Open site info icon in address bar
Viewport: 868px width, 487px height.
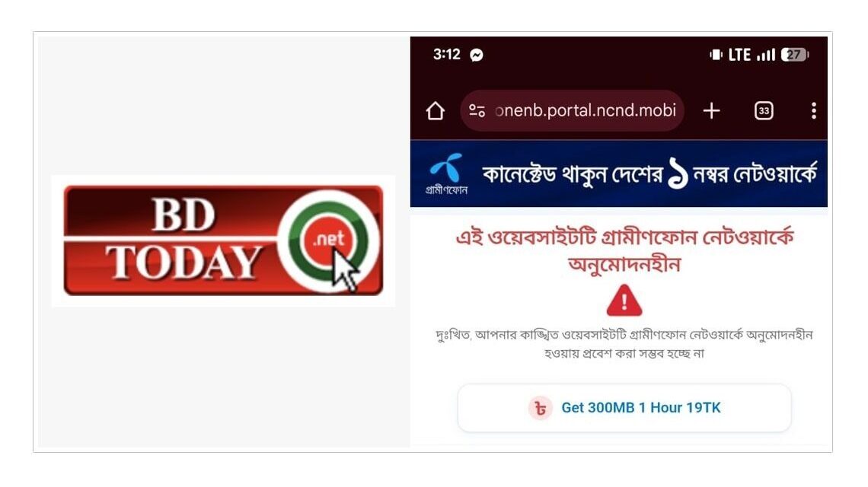(x=477, y=110)
